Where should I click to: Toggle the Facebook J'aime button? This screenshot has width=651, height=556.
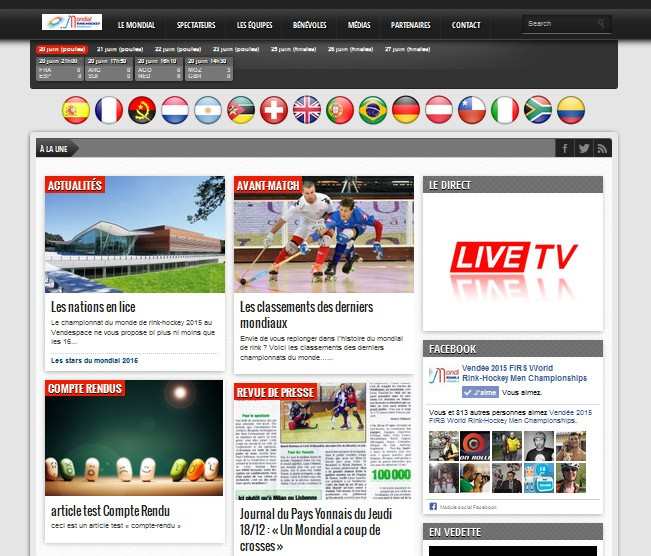[x=480, y=393]
